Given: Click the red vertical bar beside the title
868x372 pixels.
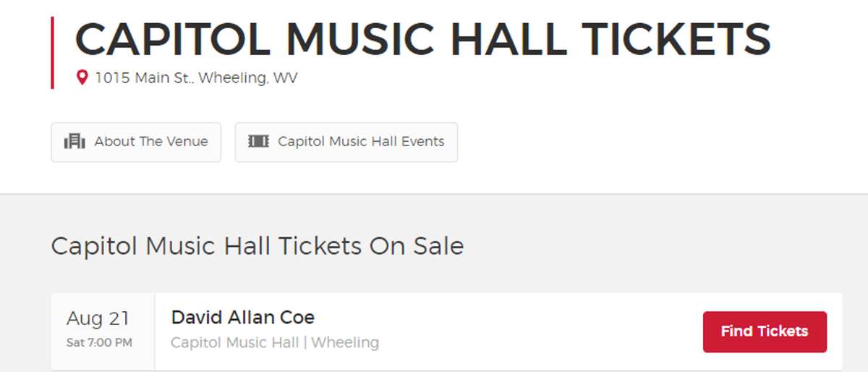Looking at the screenshot, I should pos(52,53).
